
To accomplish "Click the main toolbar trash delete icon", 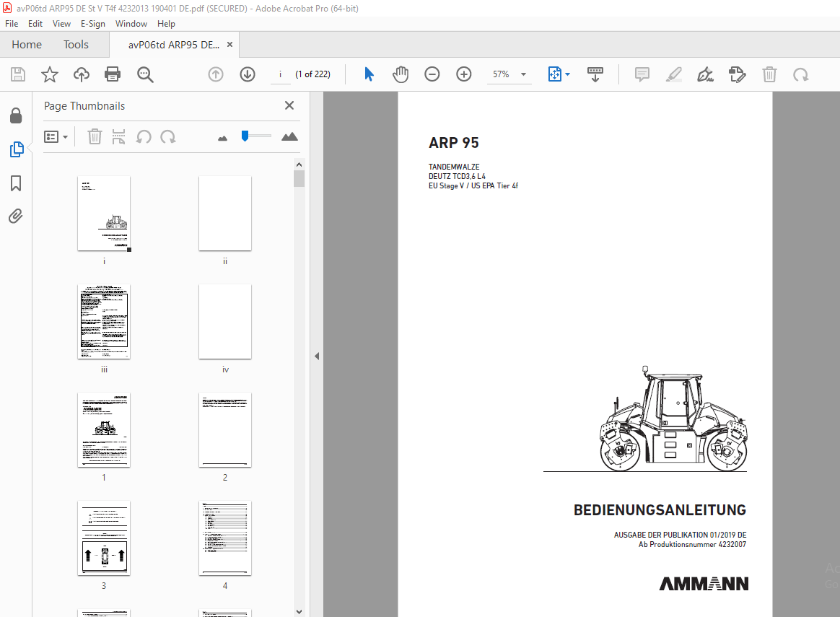I will [x=769, y=74].
